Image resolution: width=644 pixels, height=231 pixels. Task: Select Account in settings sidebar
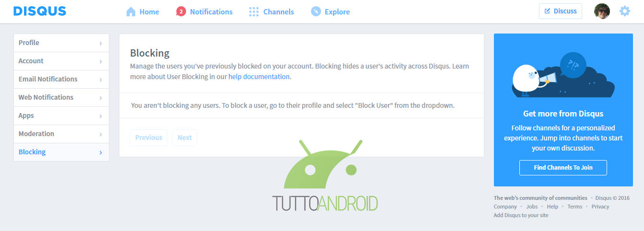(61, 61)
